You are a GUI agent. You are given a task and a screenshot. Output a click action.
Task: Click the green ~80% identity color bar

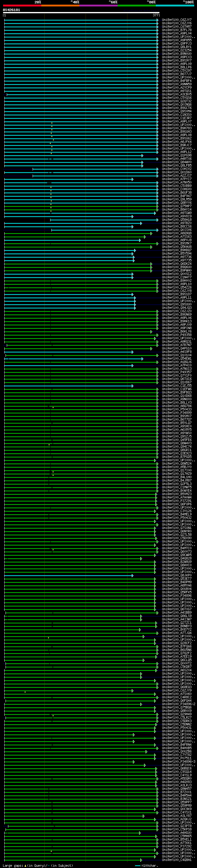point(137,6)
